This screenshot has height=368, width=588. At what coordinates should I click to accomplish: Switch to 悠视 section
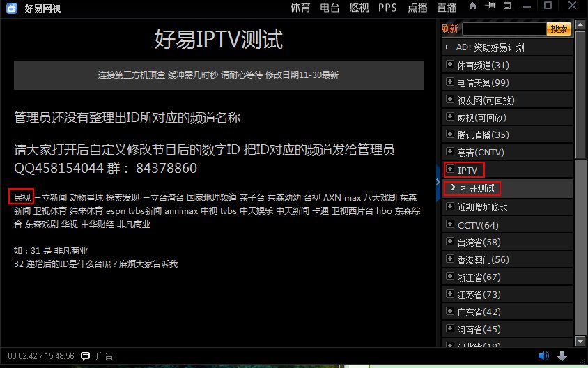[x=359, y=8]
